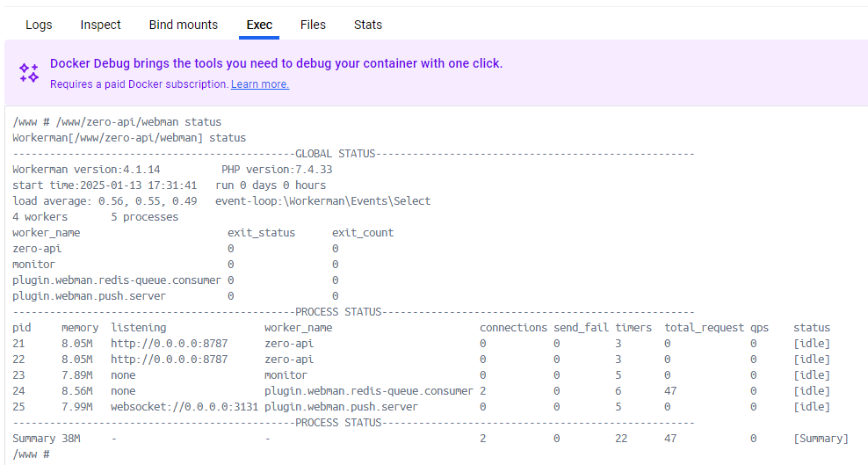Click memory value 8.56M
Image resolution: width=868 pixels, height=465 pixels.
[77, 391]
